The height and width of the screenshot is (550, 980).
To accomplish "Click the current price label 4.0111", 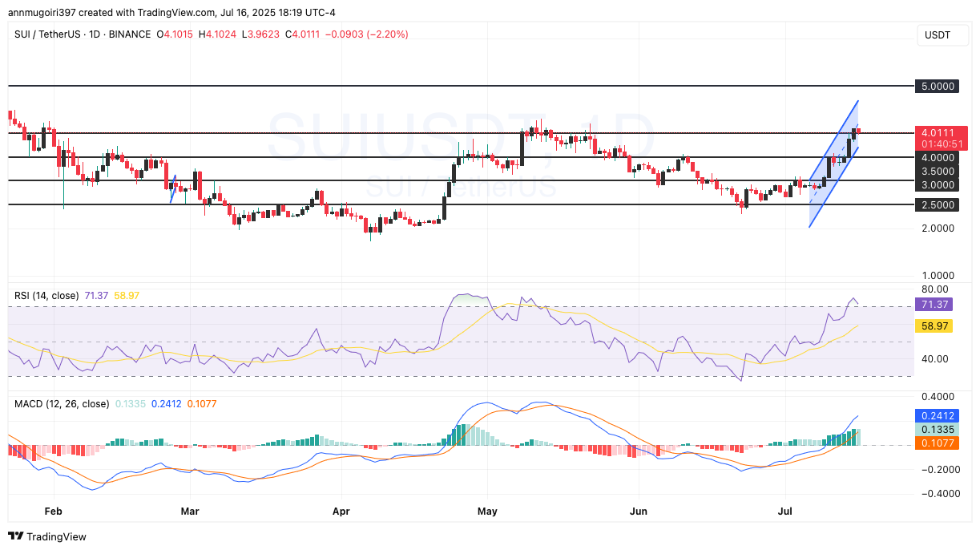I will [937, 132].
